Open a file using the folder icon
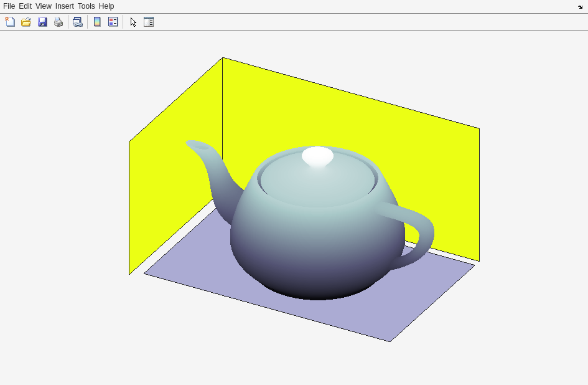588x385 pixels. click(x=26, y=22)
